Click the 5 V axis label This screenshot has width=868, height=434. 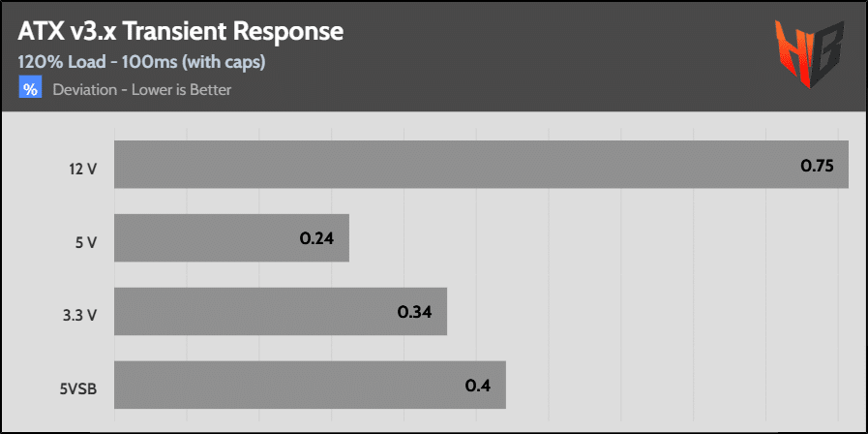(x=85, y=243)
